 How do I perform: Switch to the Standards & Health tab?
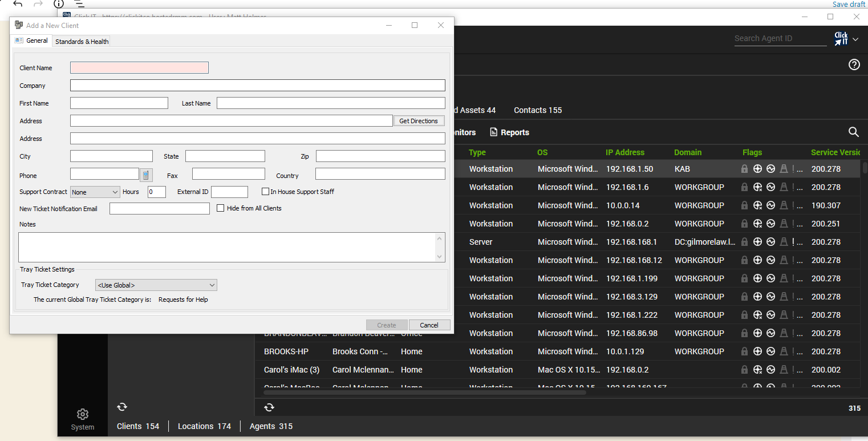[x=82, y=41]
